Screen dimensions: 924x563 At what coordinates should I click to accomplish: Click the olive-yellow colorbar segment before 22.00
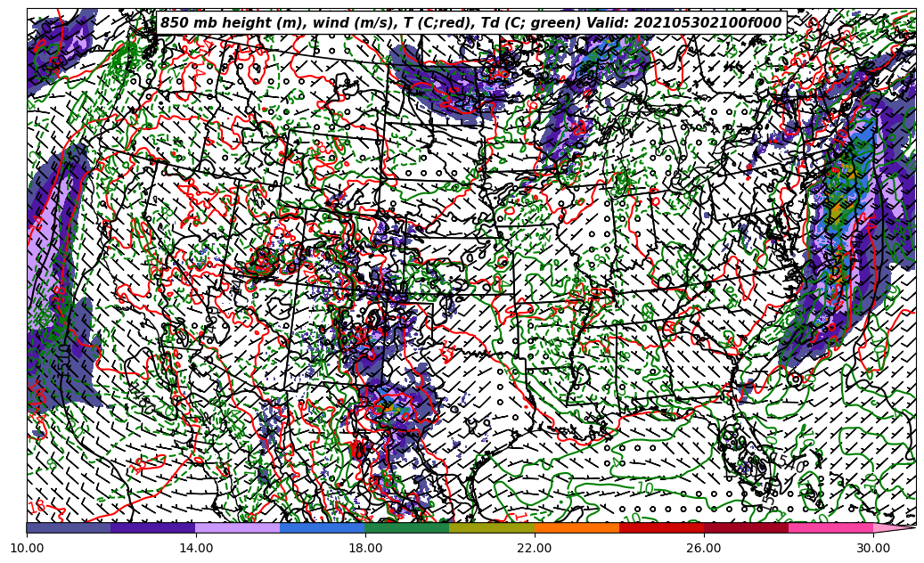492,527
